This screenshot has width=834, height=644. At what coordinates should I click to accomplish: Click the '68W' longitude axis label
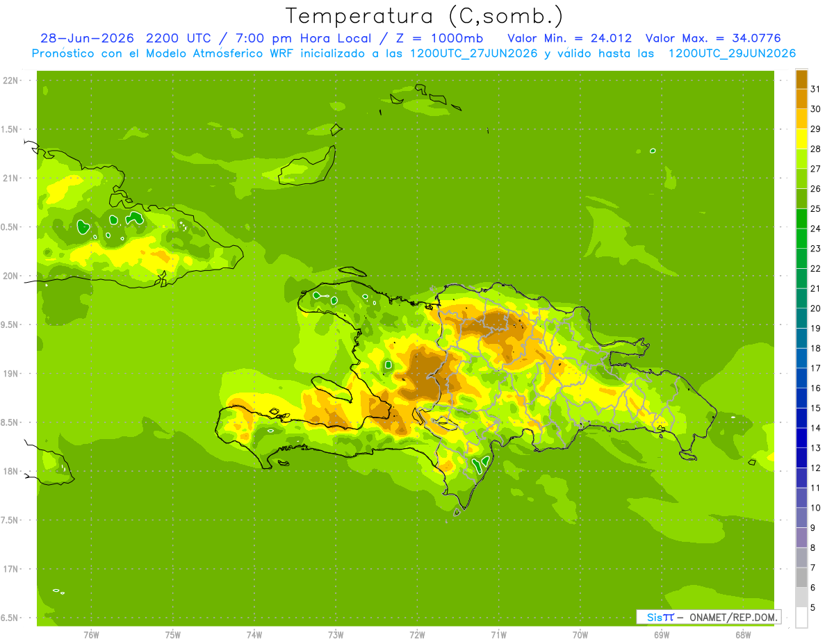(743, 635)
